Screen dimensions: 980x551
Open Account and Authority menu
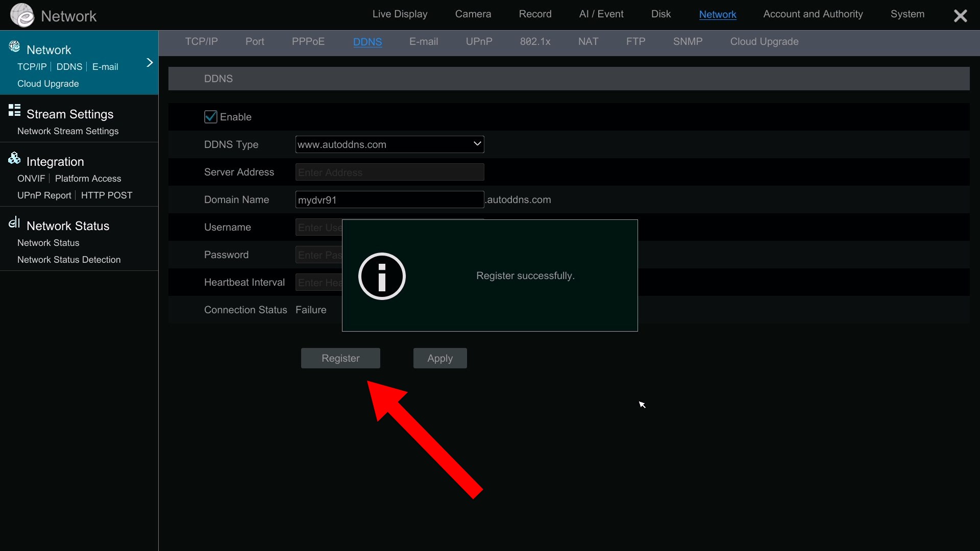click(x=813, y=14)
